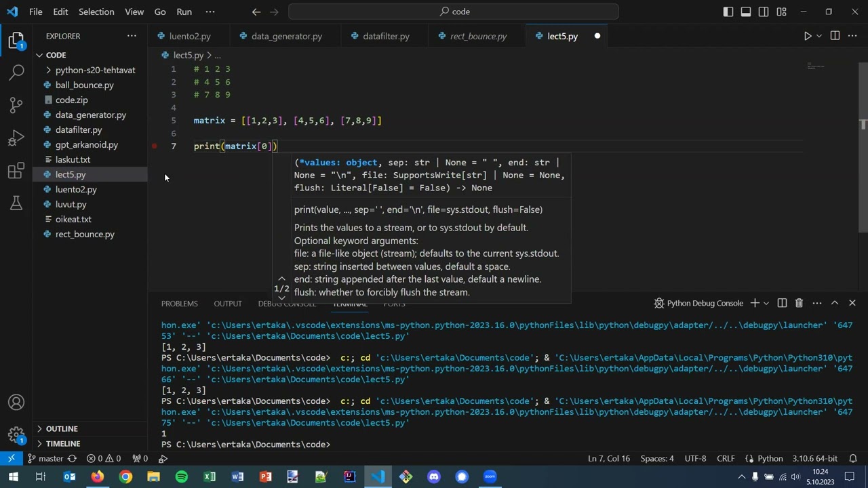Open the Extensions view
The image size is (868, 488).
(16, 171)
